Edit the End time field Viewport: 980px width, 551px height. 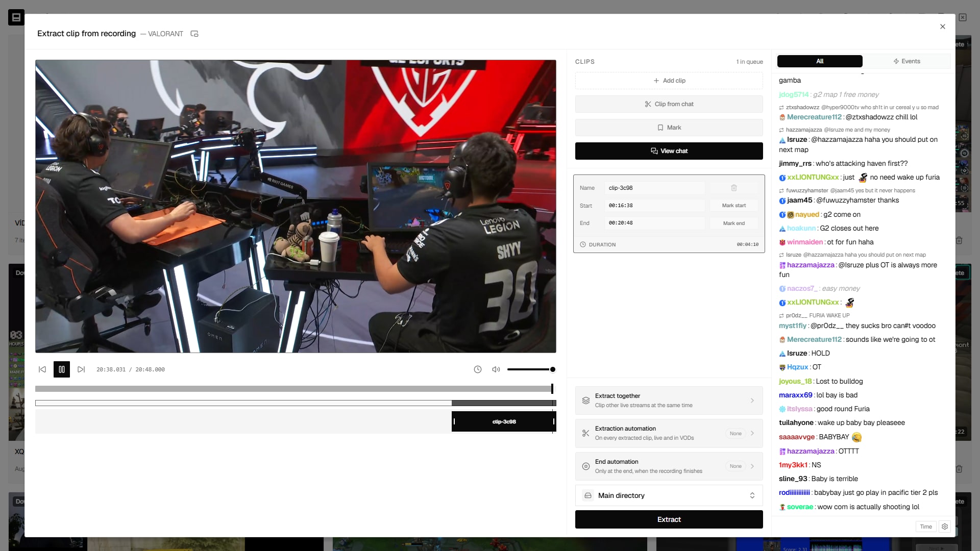point(655,223)
